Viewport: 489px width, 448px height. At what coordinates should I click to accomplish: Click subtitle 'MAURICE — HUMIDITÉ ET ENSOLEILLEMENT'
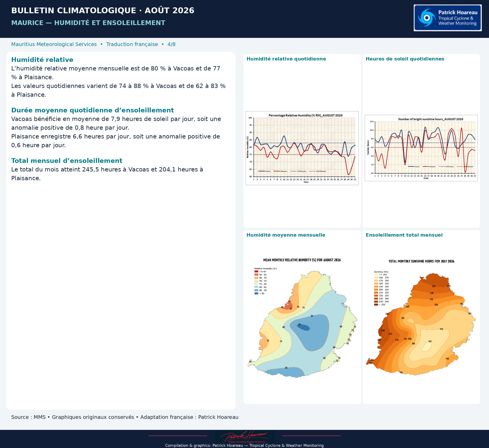pyautogui.click(x=88, y=23)
